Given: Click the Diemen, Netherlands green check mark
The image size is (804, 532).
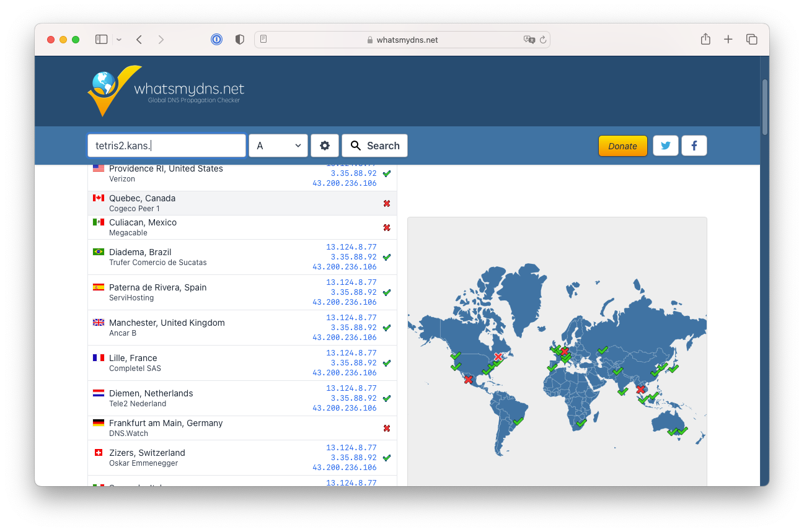Looking at the screenshot, I should click(x=387, y=398).
